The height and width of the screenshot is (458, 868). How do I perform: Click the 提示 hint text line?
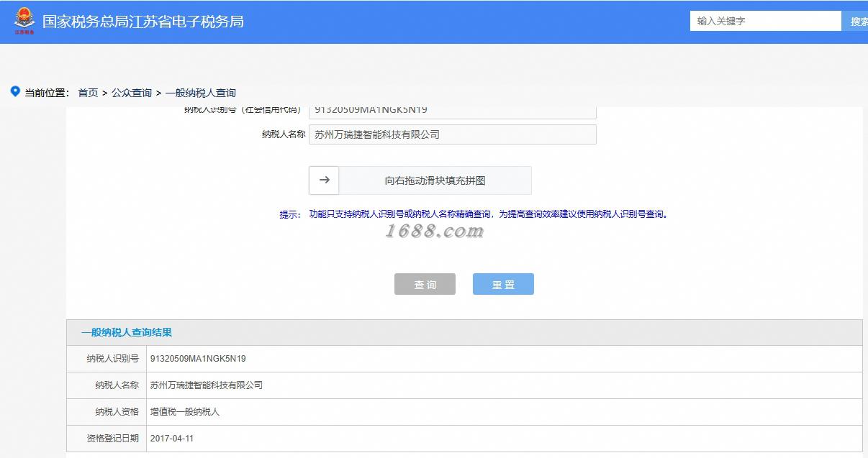pyautogui.click(x=474, y=214)
